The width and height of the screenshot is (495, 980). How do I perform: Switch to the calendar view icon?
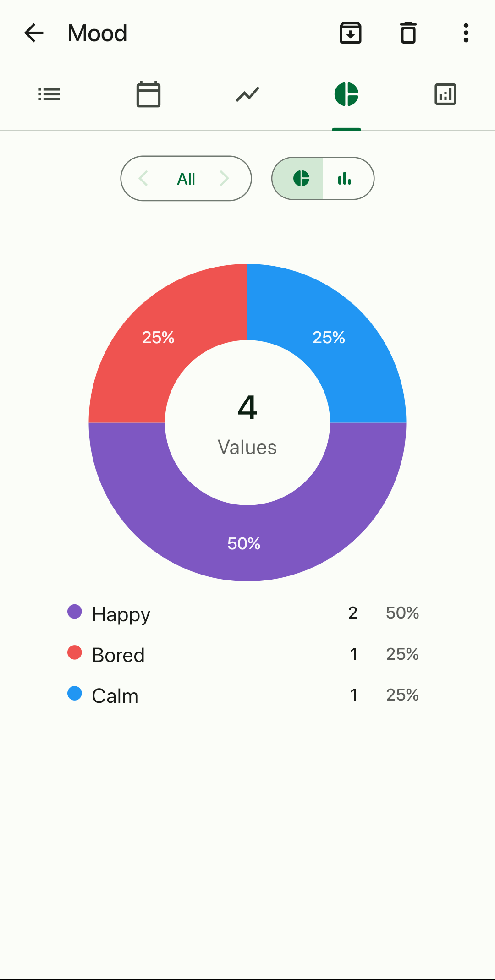pyautogui.click(x=148, y=94)
